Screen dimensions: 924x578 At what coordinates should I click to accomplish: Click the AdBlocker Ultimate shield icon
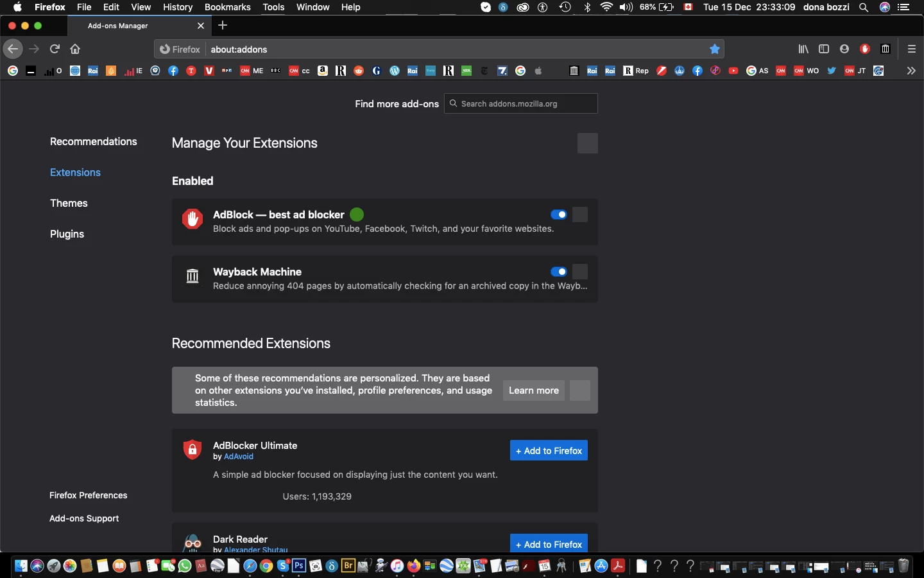click(x=193, y=450)
